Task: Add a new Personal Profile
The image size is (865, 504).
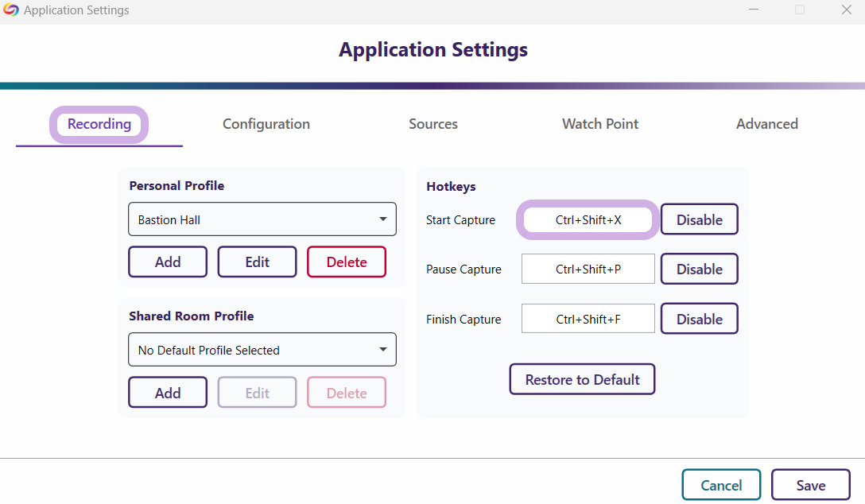Action: click(x=168, y=262)
